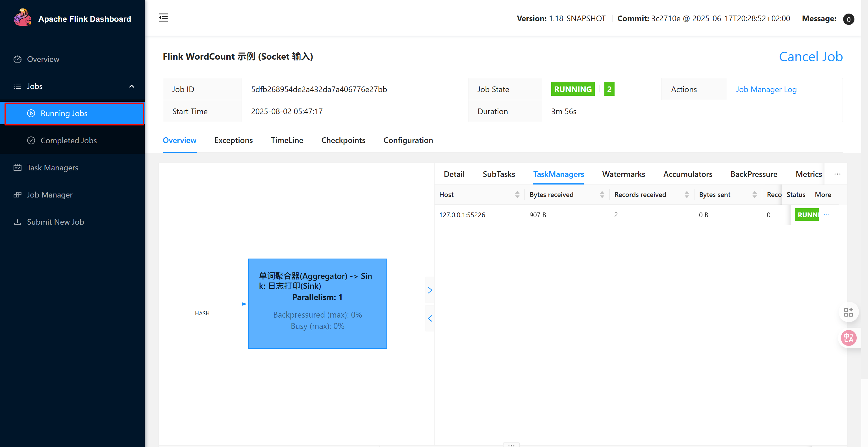Expand detail panel with left chevron arrow
868x447 pixels.
click(x=429, y=318)
